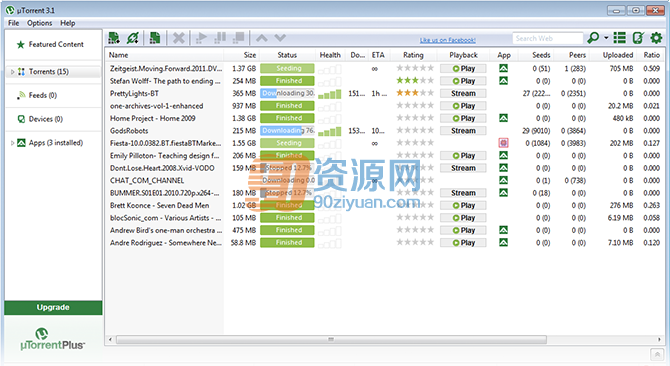Add torrent from URL link icon
The image size is (670, 366).
click(x=132, y=38)
